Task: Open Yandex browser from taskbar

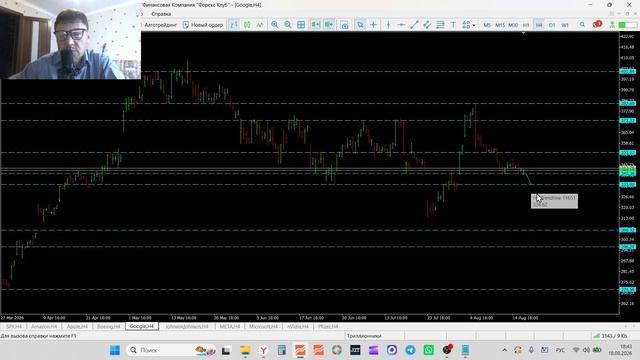Action: click(264, 350)
